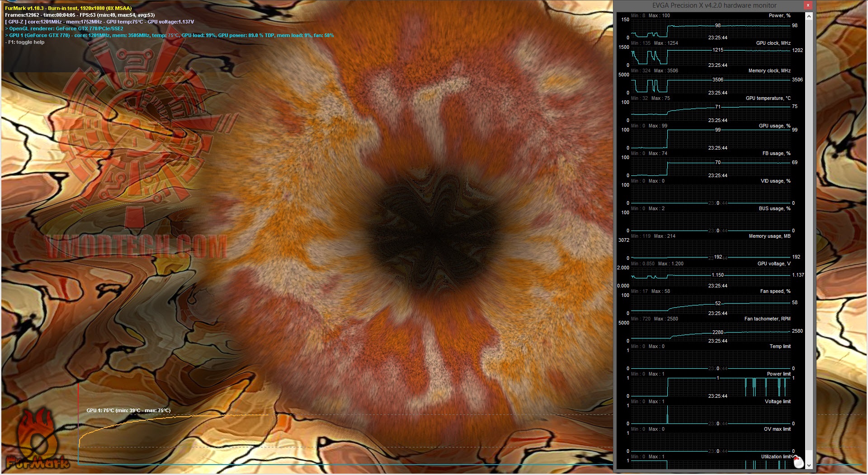Click the "Min : 32 Max : 75" temperature readout

pos(651,98)
